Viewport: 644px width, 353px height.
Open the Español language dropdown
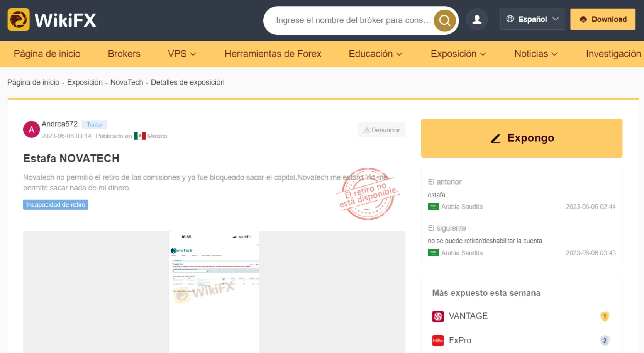532,19
